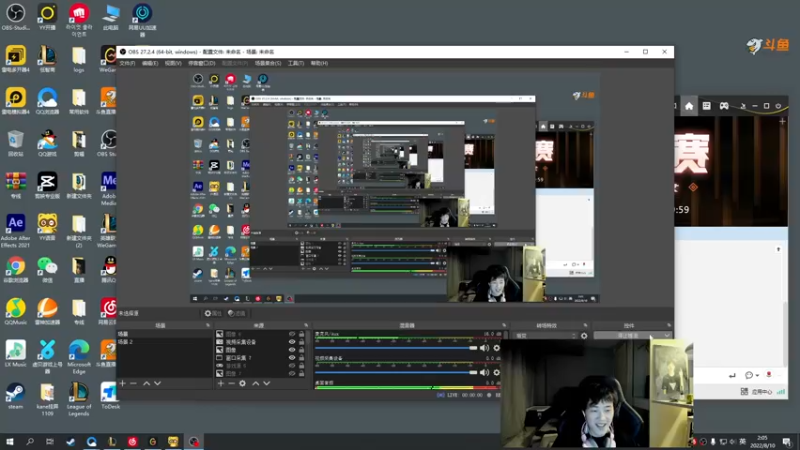Click the 属性 (Properties) button above scenes
The width and height of the screenshot is (800, 450).
click(x=213, y=313)
